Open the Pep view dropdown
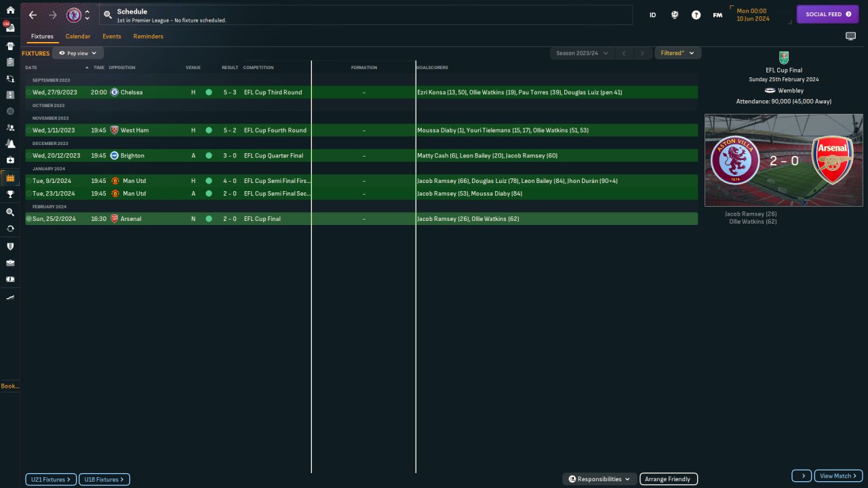This screenshot has width=868, height=488. [78, 53]
